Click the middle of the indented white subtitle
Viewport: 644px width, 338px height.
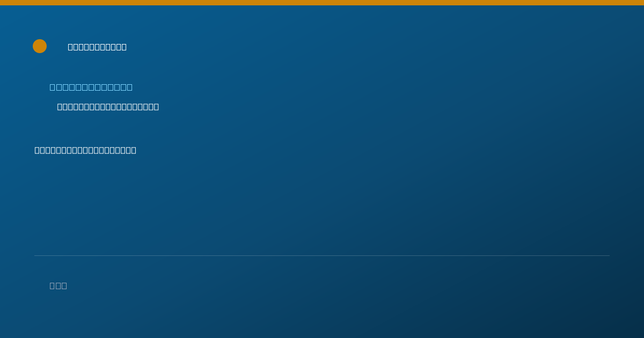pos(108,107)
